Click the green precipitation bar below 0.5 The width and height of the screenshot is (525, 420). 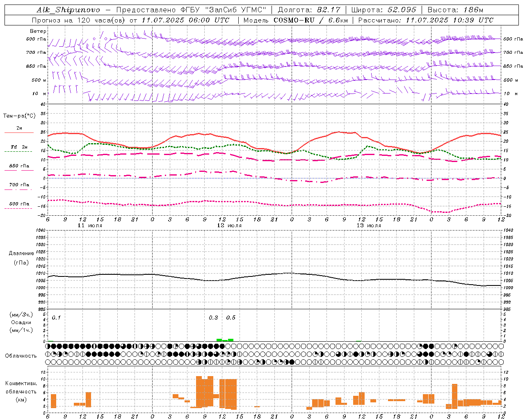pos(231,340)
